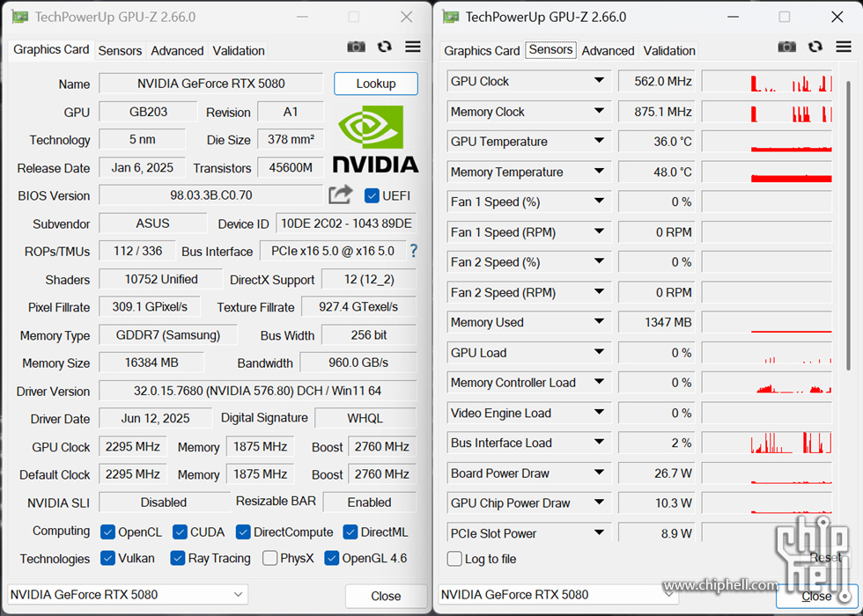Viewport: 863px width, 616px height.
Task: Click the Name field showing NVIDIA GeForce RTX 5080
Action: tap(210, 84)
